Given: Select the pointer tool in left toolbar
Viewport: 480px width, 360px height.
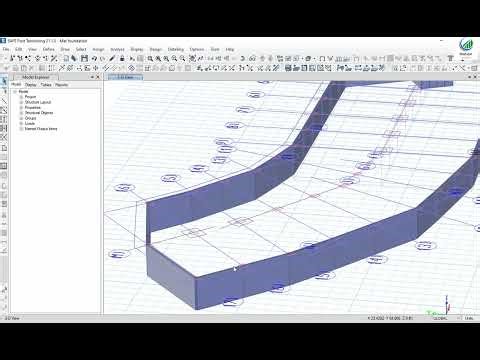Looking at the screenshot, I should [4, 81].
